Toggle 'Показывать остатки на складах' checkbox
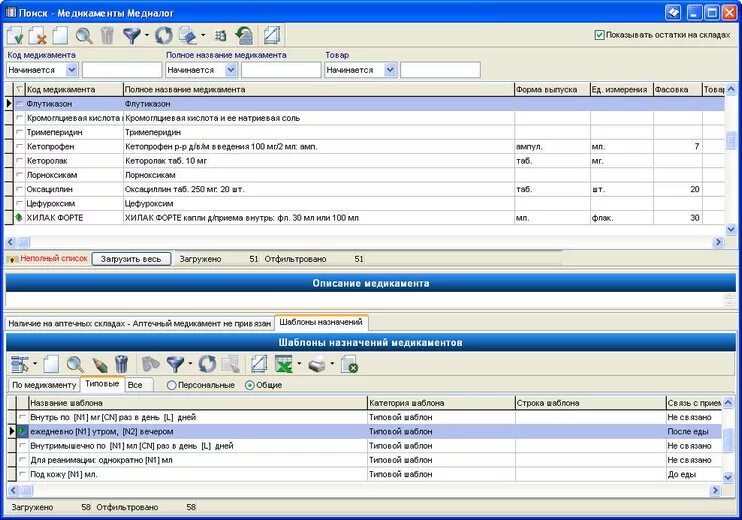 (x=599, y=35)
